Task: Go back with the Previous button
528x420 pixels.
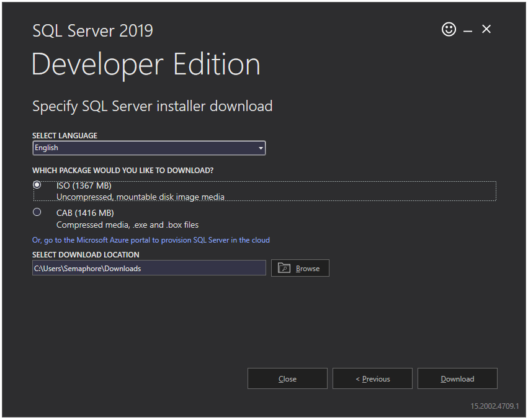Action: [x=372, y=378]
